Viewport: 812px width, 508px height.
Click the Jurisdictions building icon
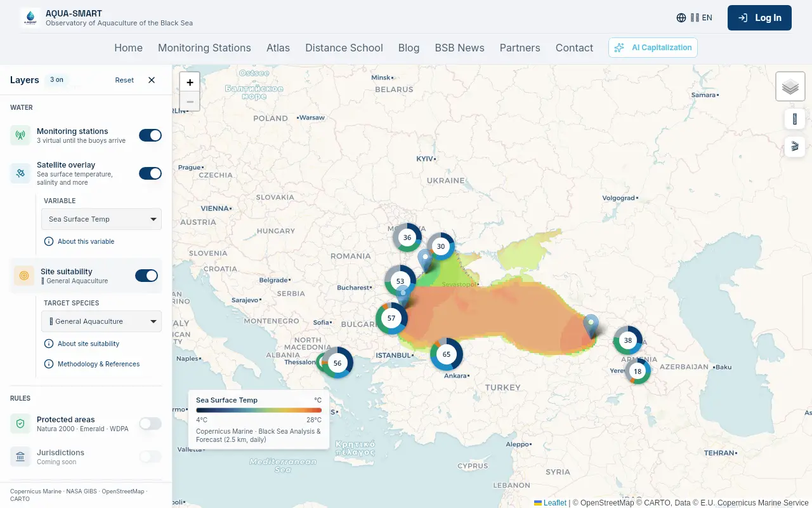coord(20,457)
